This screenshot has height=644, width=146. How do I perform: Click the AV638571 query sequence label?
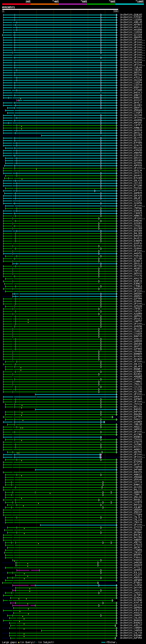click(x=8, y=8)
